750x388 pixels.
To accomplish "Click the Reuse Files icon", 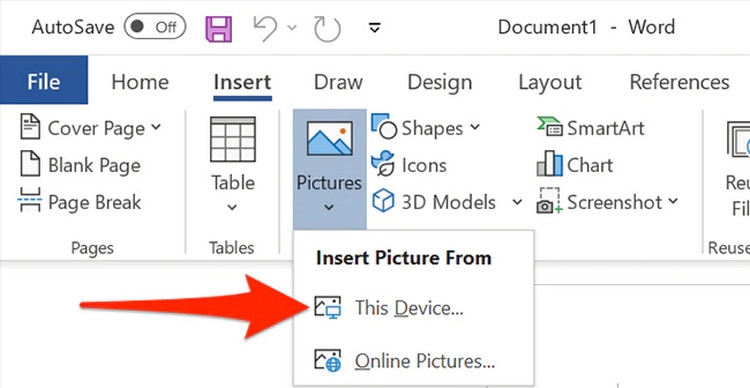I will coord(738,139).
